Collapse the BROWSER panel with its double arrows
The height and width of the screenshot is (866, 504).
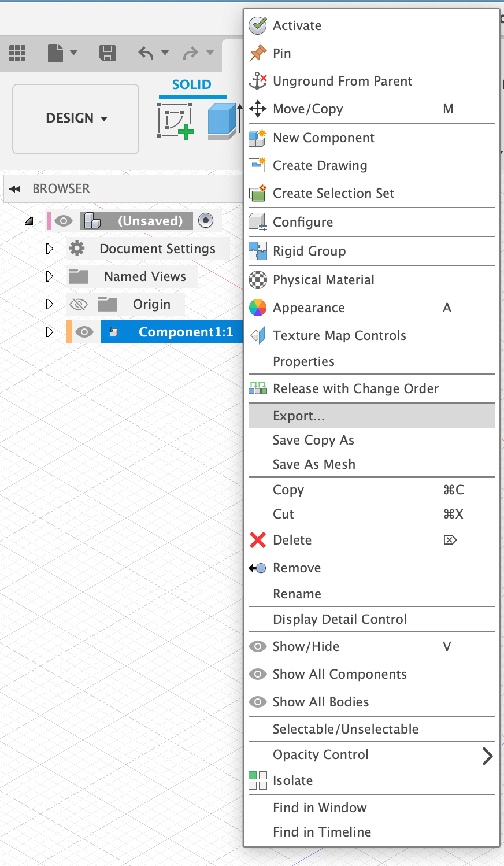(14, 188)
